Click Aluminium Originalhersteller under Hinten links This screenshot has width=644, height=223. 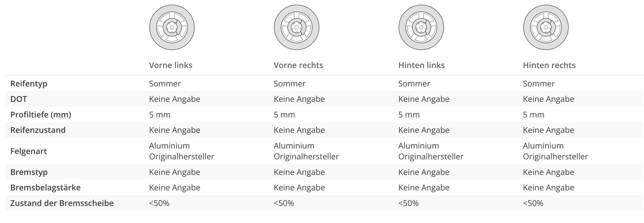[430, 151]
